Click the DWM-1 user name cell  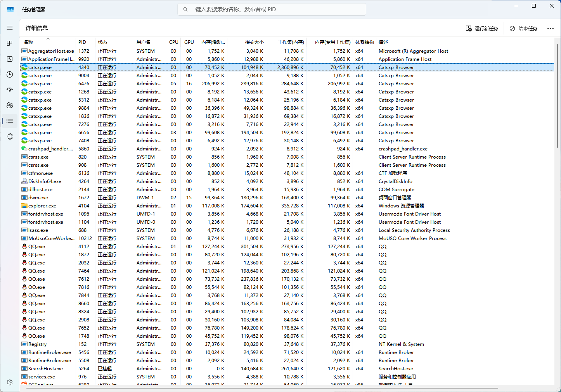145,197
